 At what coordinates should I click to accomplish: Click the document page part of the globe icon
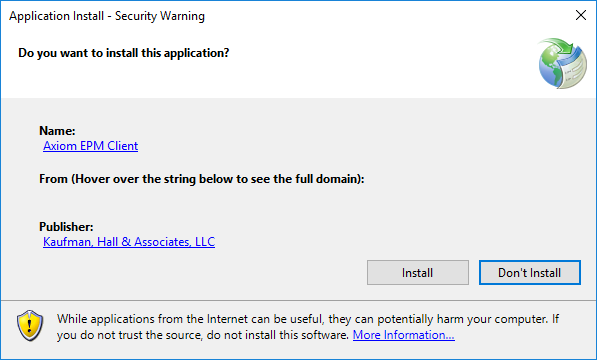coord(575,67)
